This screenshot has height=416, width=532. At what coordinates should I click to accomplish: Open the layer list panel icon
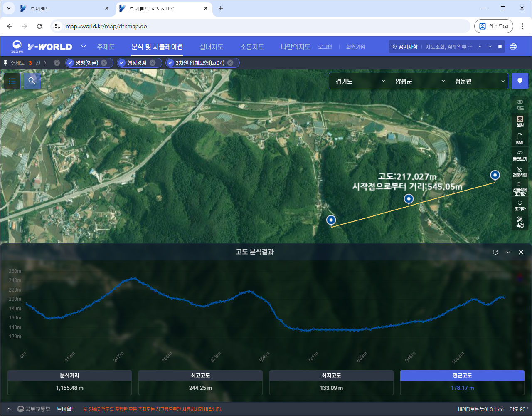click(x=12, y=81)
